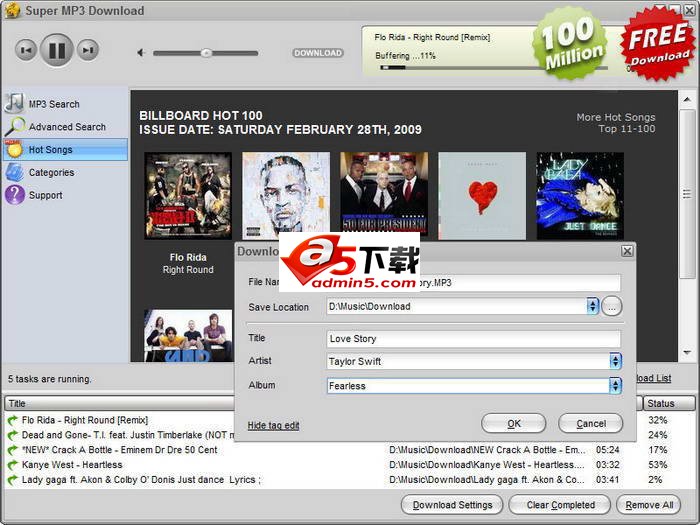The image size is (700, 525).
Task: Skip to the next track
Action: point(88,50)
